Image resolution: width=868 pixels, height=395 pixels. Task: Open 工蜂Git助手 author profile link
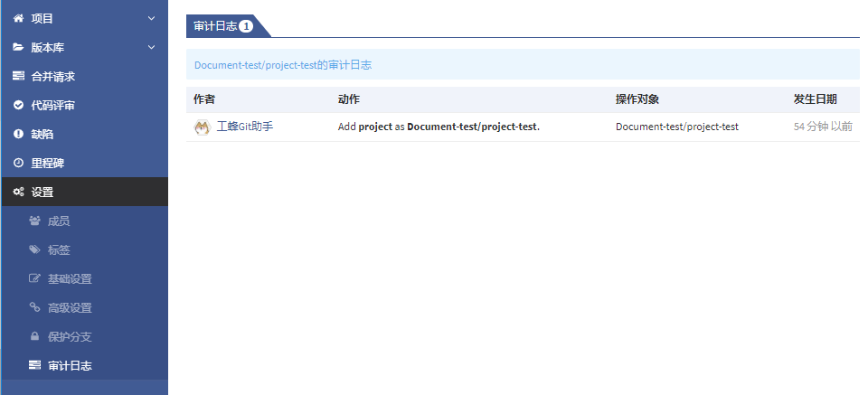coord(245,127)
